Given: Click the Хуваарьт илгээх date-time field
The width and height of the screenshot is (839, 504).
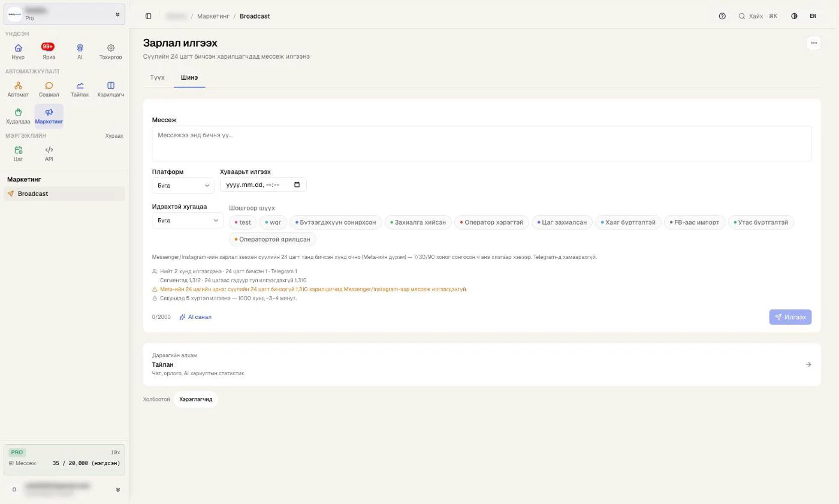Looking at the screenshot, I should 263,185.
